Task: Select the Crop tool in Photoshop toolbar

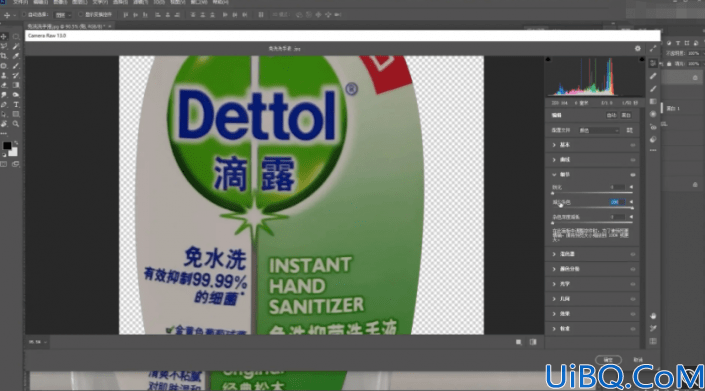Action: (4, 56)
